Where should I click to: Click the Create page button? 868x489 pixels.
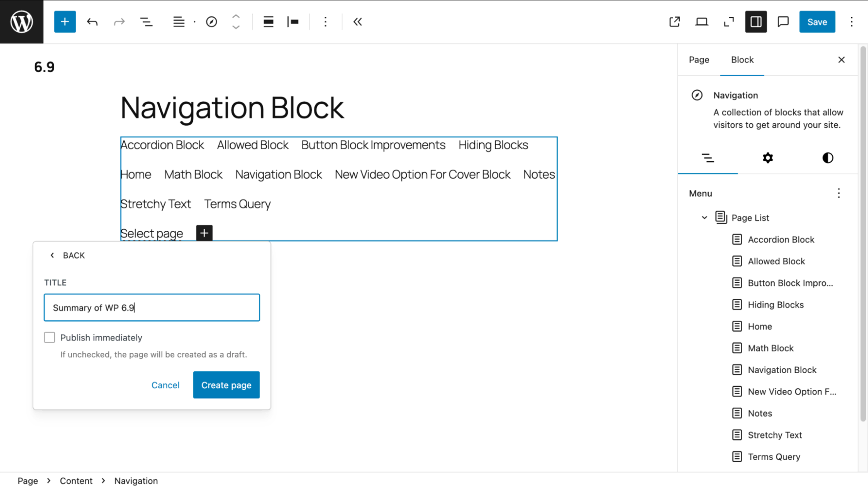226,385
